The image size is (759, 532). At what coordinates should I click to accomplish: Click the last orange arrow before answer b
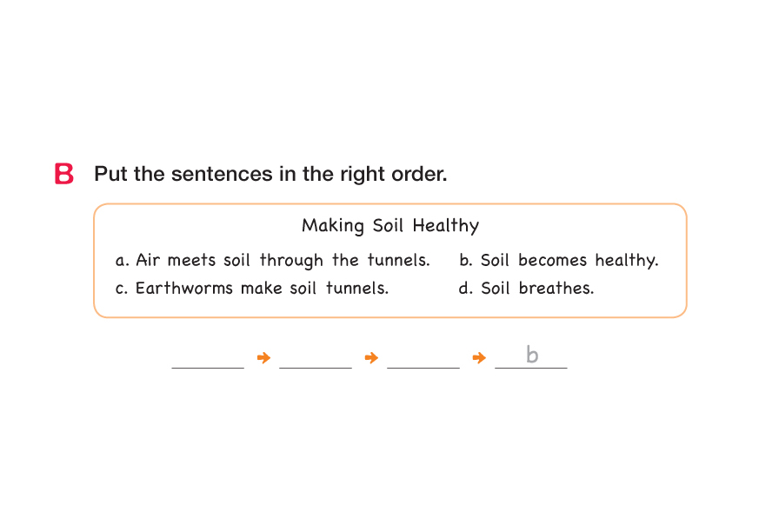pyautogui.click(x=479, y=357)
